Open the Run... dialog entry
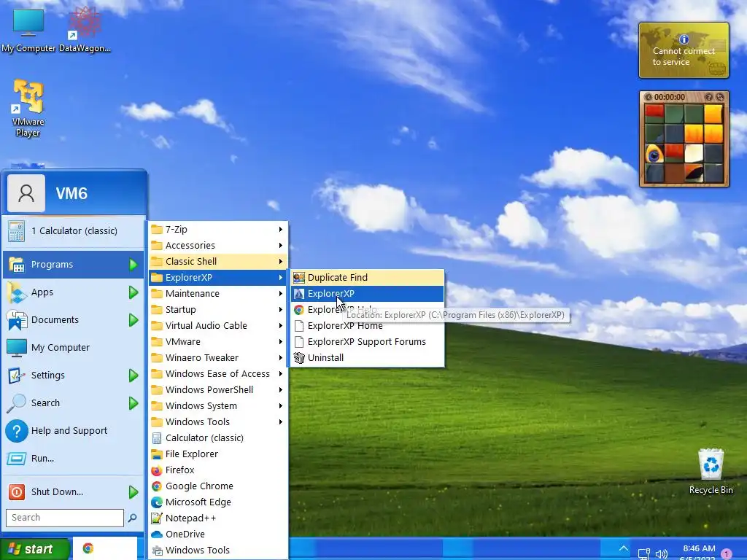This screenshot has height=560, width=747. pos(74,458)
